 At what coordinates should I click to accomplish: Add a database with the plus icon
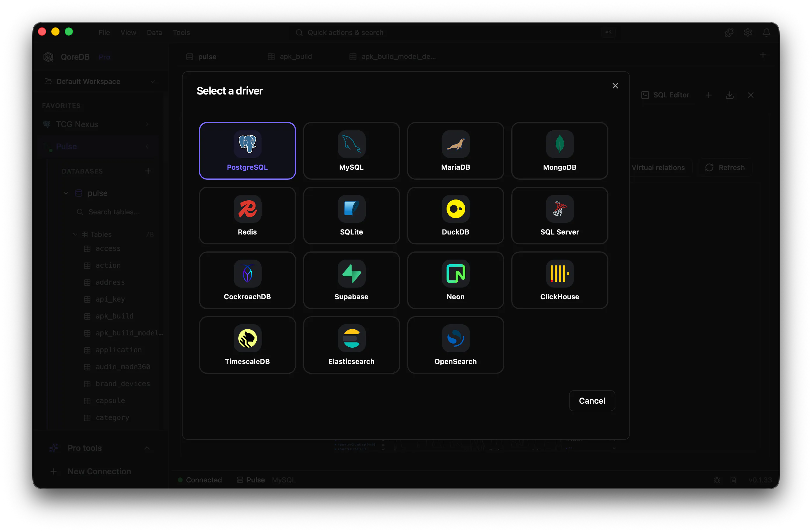click(x=148, y=171)
